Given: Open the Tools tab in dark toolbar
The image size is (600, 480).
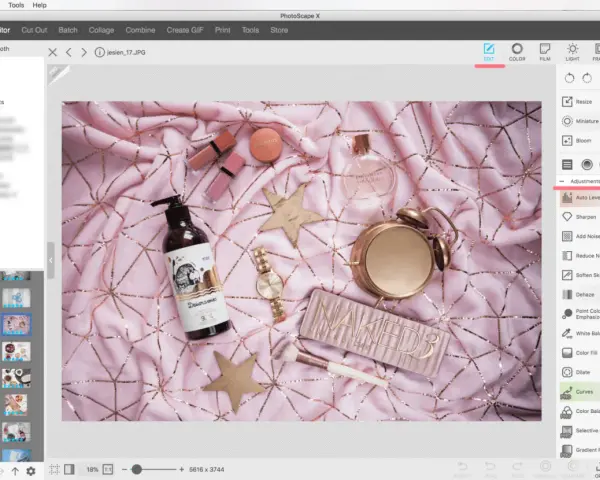Looking at the screenshot, I should (x=250, y=30).
